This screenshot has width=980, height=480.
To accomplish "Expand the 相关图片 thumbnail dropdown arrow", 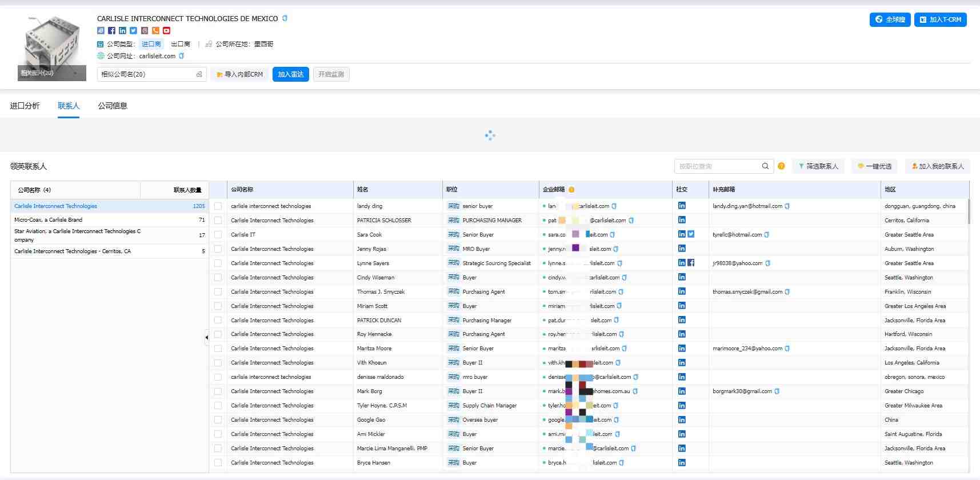I will [x=75, y=73].
